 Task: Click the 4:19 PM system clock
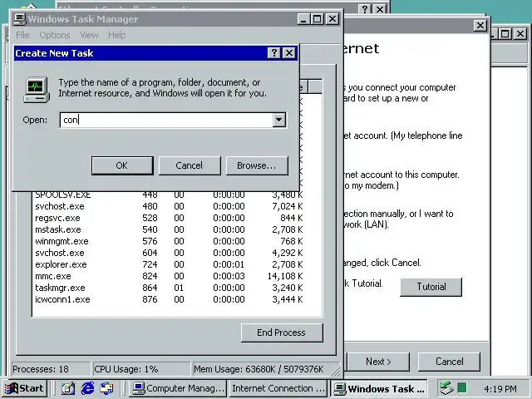tap(500, 388)
